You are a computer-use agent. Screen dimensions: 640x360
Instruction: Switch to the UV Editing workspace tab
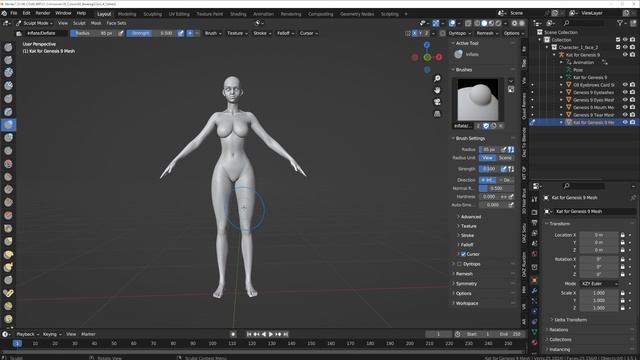click(x=179, y=14)
